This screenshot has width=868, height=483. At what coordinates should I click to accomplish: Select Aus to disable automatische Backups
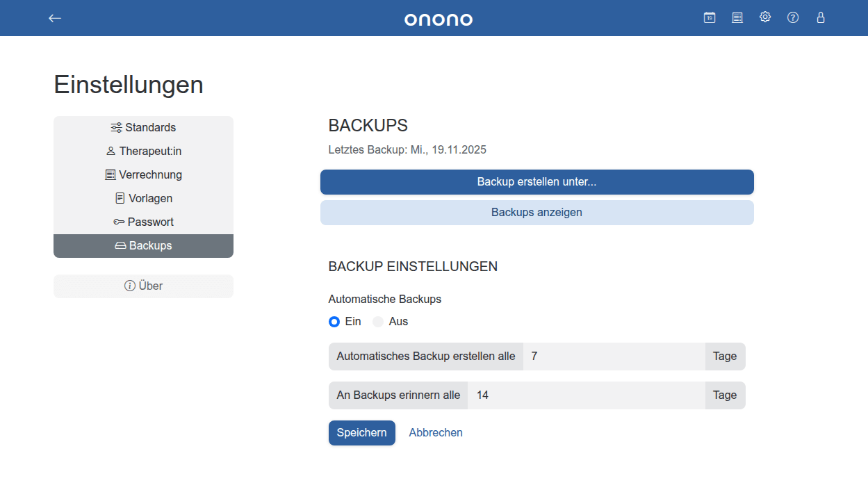378,321
